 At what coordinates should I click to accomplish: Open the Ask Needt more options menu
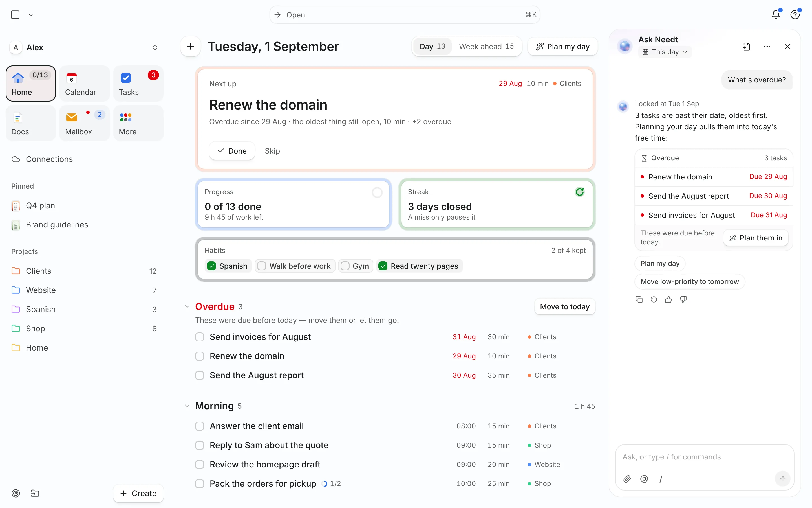click(767, 47)
